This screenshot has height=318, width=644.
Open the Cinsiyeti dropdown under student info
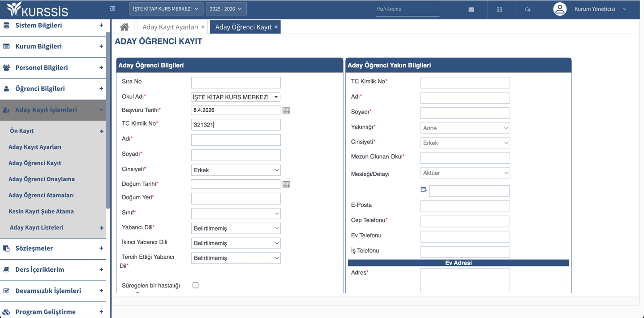pos(236,170)
